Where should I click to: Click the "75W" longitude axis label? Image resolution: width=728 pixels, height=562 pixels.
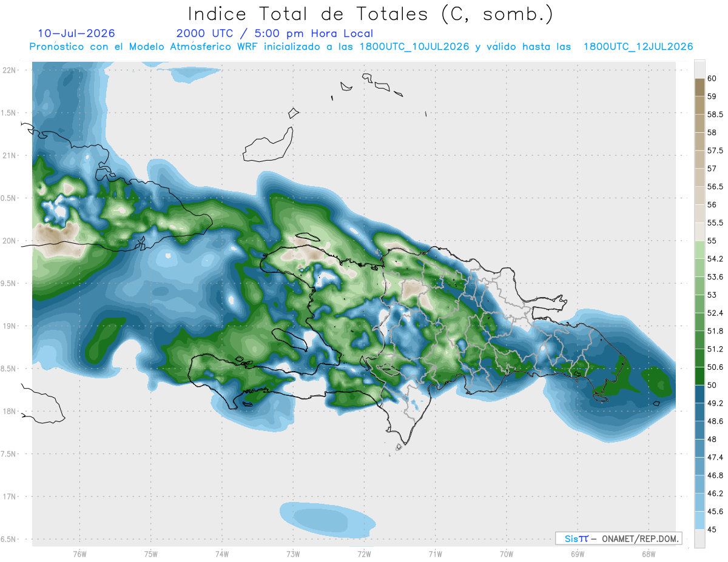150,554
